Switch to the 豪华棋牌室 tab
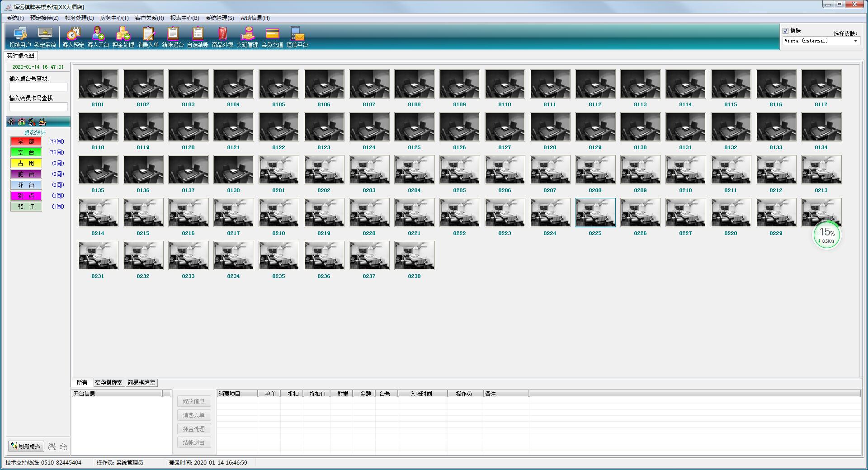Viewport: 868px width, 470px height. (x=108, y=382)
